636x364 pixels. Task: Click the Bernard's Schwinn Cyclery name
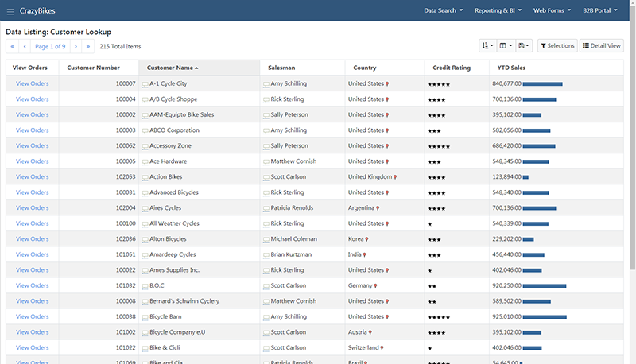tap(184, 300)
